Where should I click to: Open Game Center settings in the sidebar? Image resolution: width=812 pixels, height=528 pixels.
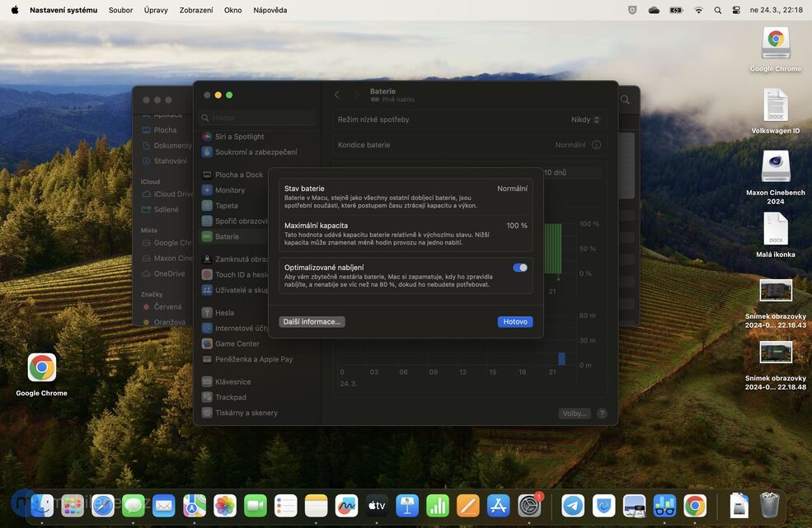(x=236, y=343)
